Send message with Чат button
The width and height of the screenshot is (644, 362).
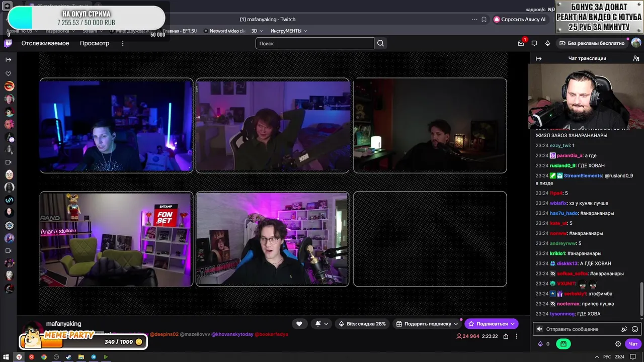pyautogui.click(x=633, y=344)
